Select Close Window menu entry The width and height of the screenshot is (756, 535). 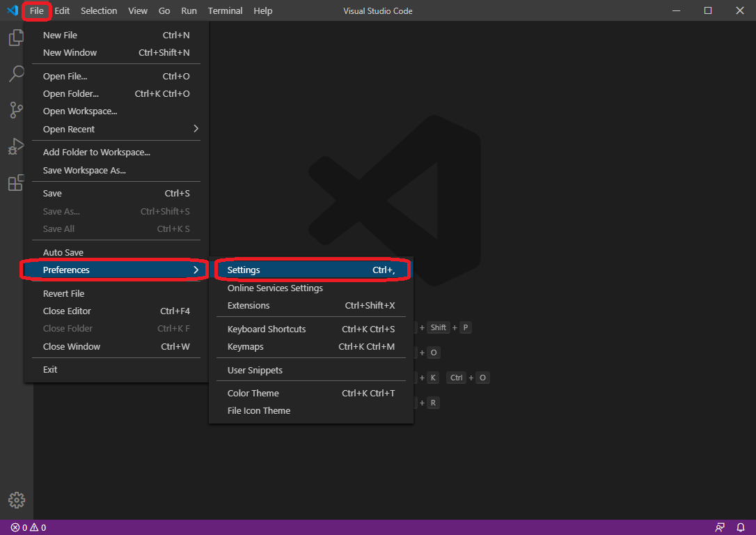(116, 346)
